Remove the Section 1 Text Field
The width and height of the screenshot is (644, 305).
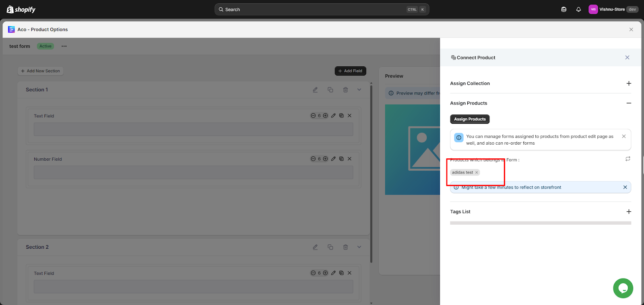coord(349,116)
